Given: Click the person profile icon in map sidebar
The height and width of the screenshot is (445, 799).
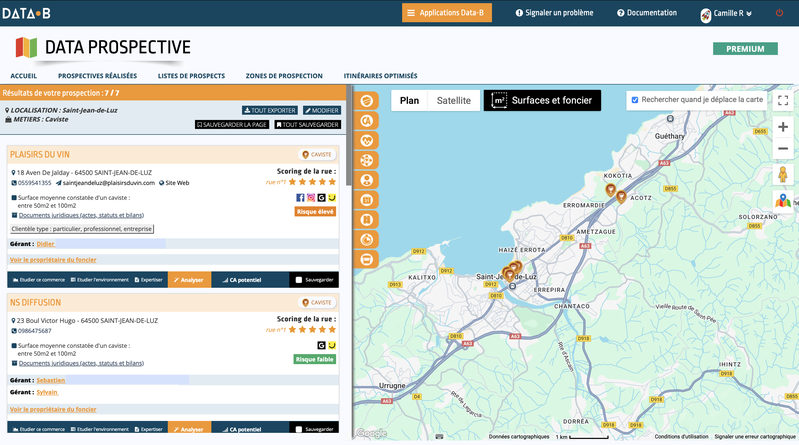Looking at the screenshot, I should (x=366, y=180).
